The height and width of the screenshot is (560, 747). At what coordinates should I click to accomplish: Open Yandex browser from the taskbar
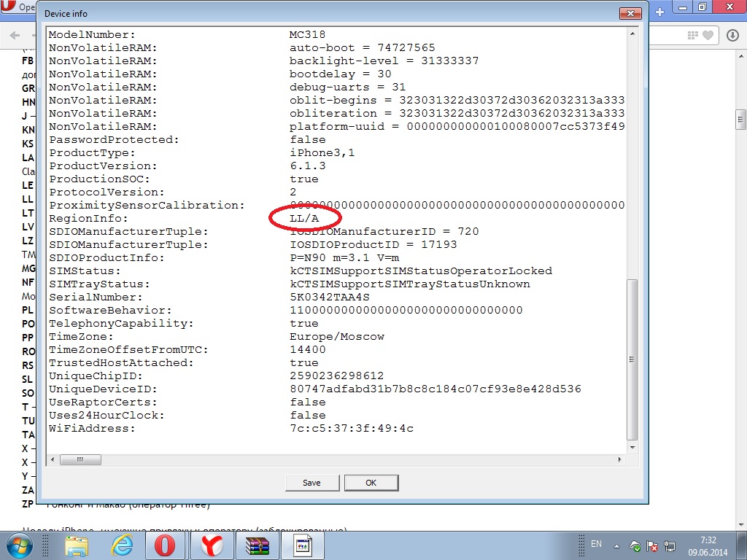(212, 545)
